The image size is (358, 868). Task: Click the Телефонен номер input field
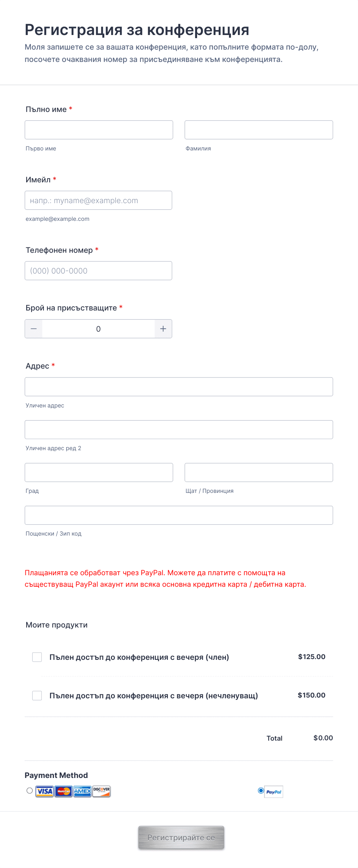coord(99,271)
